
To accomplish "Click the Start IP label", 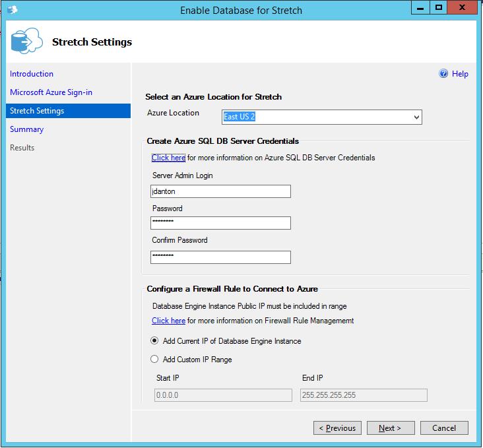I will tap(168, 378).
